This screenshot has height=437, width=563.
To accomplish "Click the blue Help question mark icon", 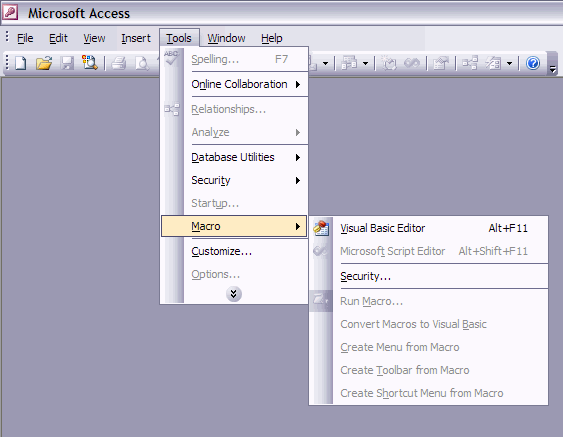I will pyautogui.click(x=533, y=63).
